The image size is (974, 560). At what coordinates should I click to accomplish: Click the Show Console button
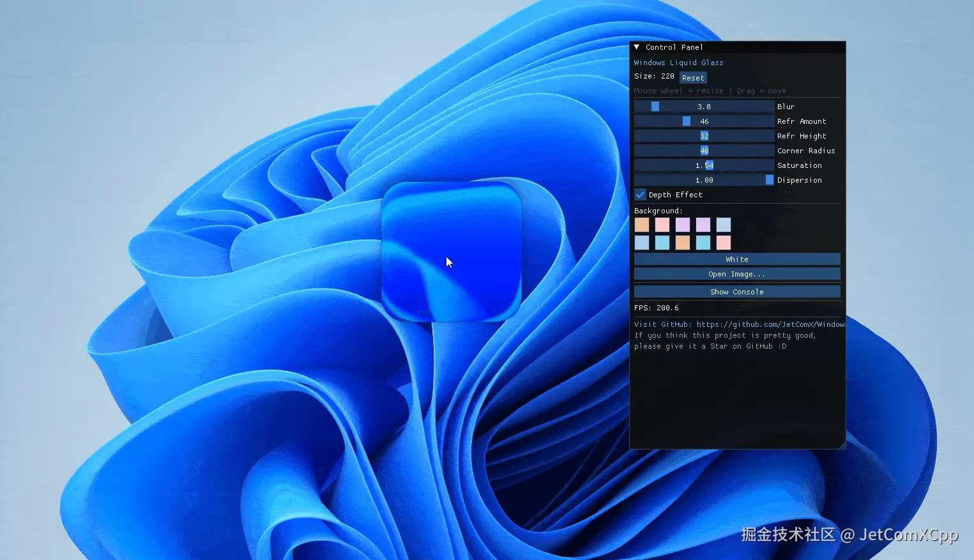(737, 292)
